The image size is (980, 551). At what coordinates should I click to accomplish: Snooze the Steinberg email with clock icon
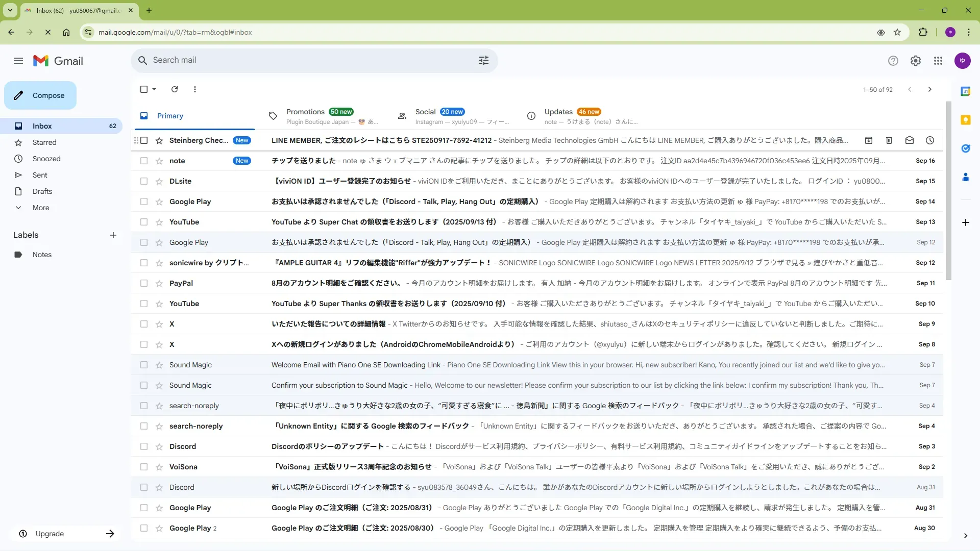[929, 140]
